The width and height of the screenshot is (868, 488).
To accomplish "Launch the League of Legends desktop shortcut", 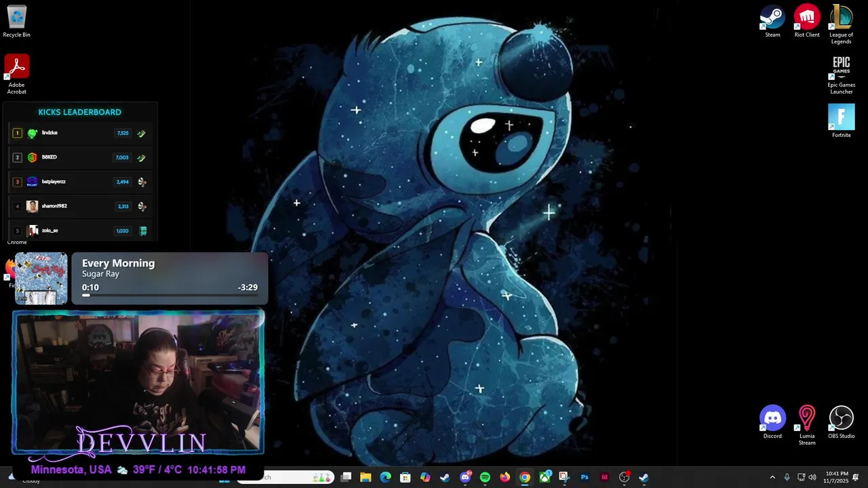I will point(841,24).
